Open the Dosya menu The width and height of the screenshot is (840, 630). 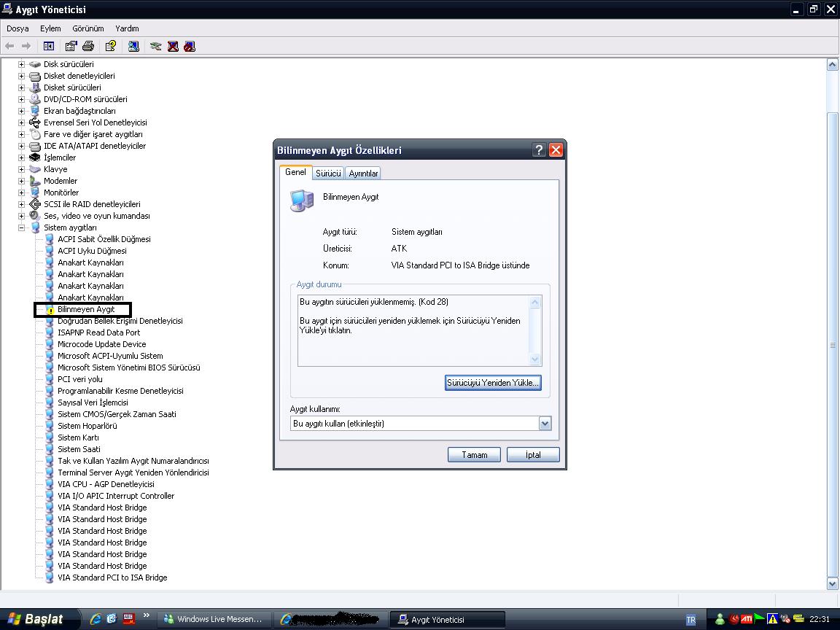point(17,28)
